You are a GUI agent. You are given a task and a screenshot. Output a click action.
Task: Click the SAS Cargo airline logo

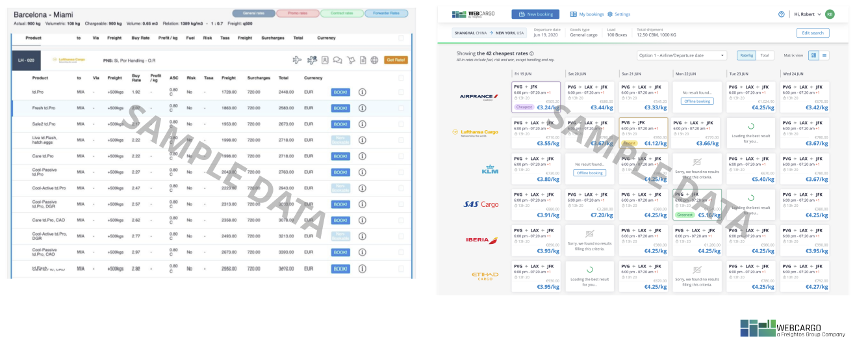point(481,204)
